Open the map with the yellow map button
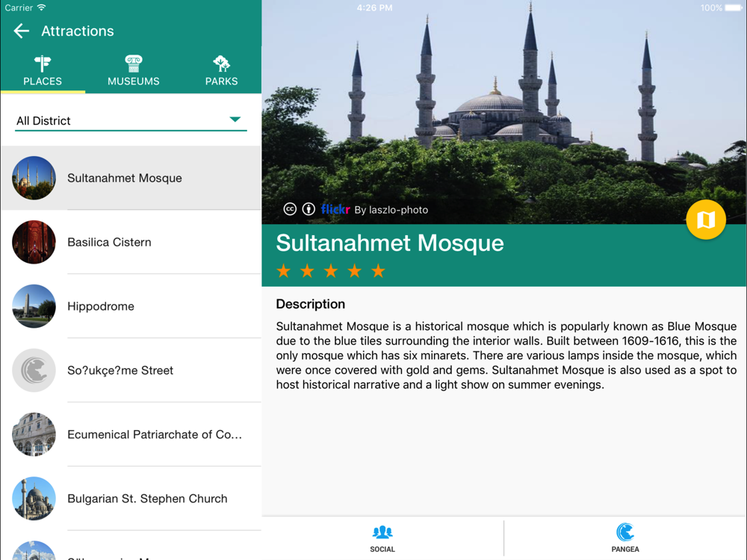Image resolution: width=747 pixels, height=560 pixels. 706,220
